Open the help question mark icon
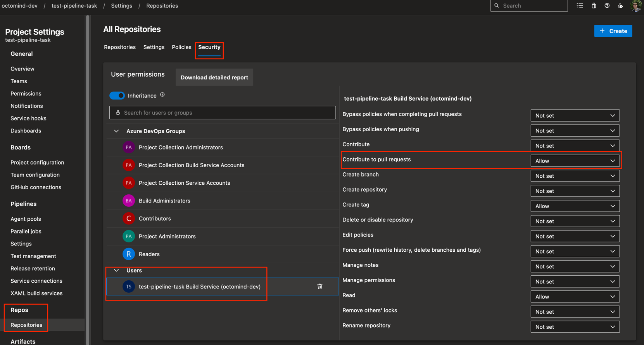The image size is (644, 345). [x=607, y=6]
